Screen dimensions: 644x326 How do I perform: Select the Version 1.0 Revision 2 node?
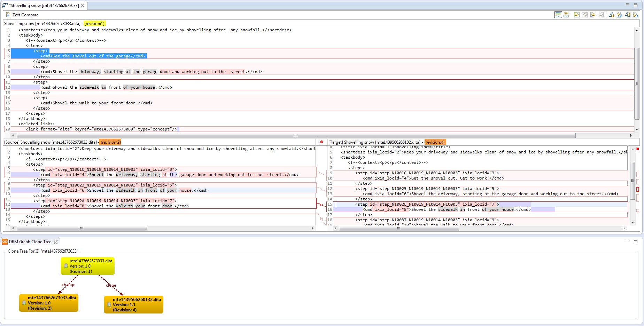[49, 303]
